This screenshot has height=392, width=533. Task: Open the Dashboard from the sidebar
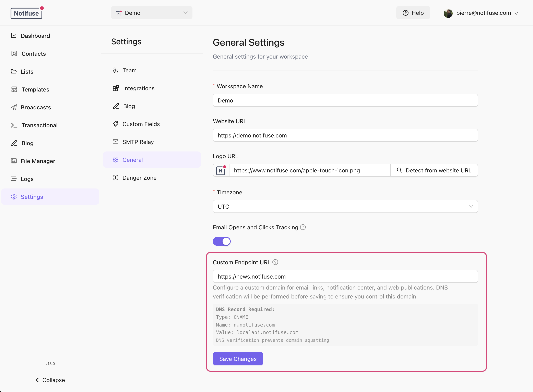[35, 36]
